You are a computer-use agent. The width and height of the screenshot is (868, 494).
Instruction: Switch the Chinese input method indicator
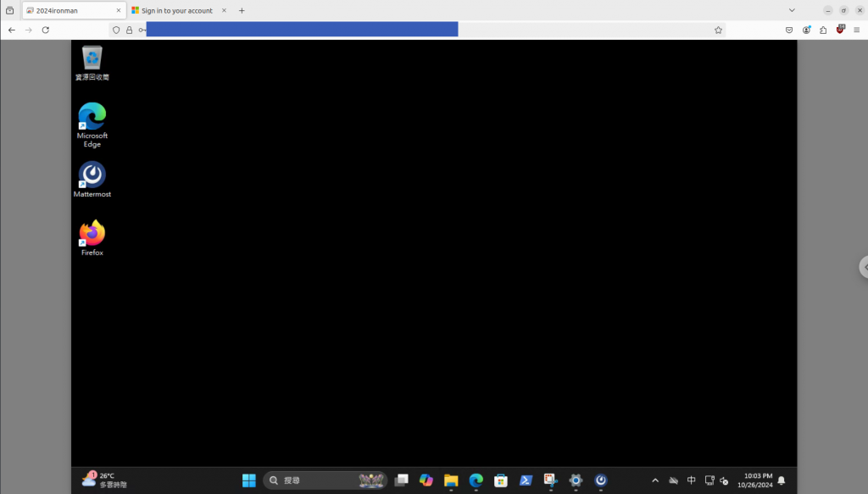click(692, 480)
